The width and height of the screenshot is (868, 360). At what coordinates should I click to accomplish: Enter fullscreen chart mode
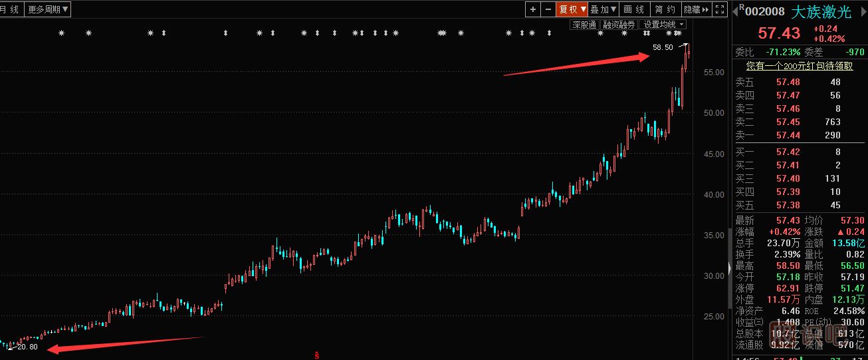click(x=719, y=9)
